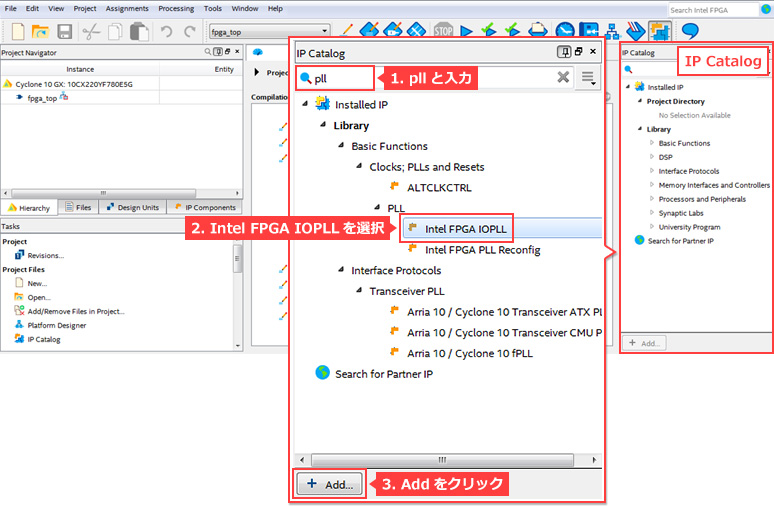This screenshot has height=506, width=774.
Task: Click the Cut scissors toolbar icon
Action: (91, 32)
